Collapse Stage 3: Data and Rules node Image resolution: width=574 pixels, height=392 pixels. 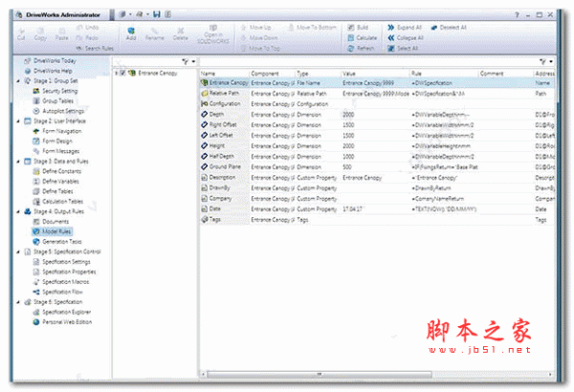point(18,161)
